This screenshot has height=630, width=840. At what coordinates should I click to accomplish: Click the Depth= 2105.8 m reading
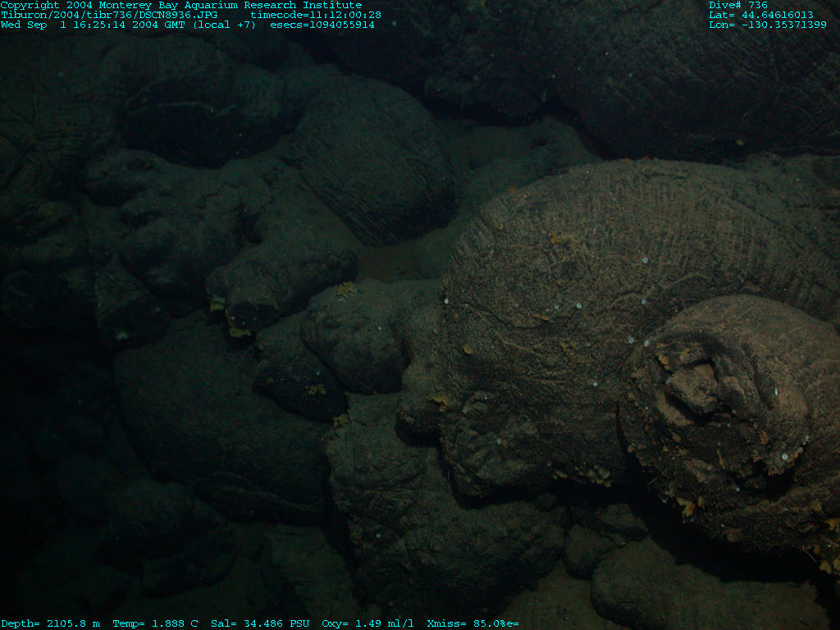click(50, 623)
